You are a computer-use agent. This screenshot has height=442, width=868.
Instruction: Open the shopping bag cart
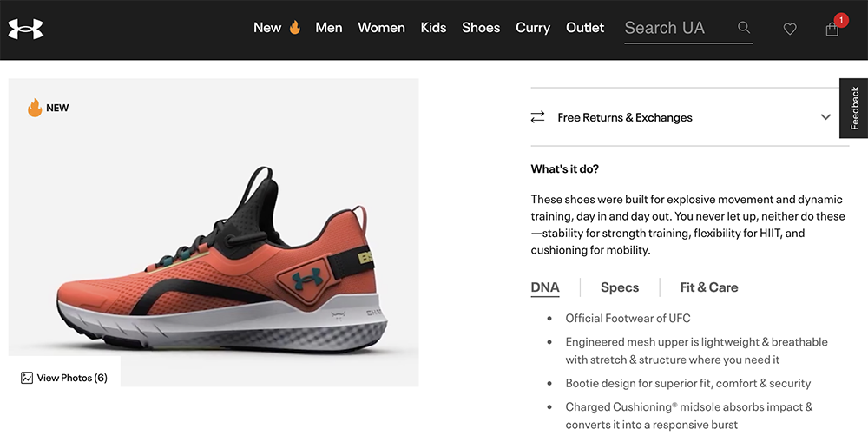coord(832,30)
